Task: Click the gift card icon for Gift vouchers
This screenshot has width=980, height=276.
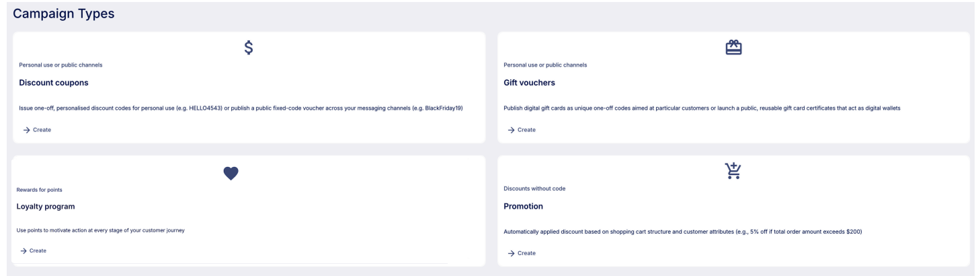Action: [733, 48]
